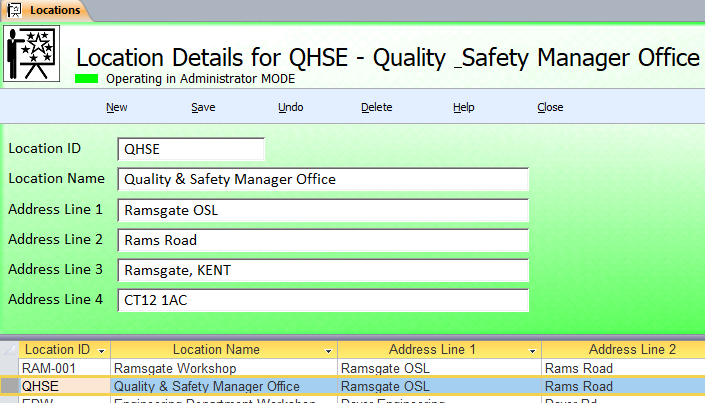Click Rams Road cell in QHSE row
The image size is (705, 403).
pyautogui.click(x=624, y=386)
